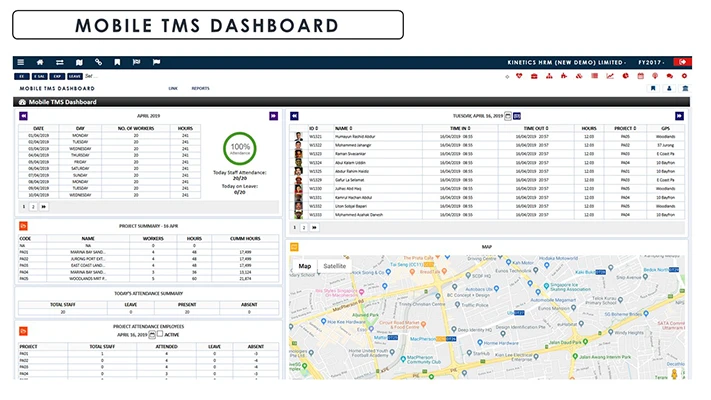Click the checkered flag icon in top bar
Screen dimensions: 711x400
(x=136, y=62)
